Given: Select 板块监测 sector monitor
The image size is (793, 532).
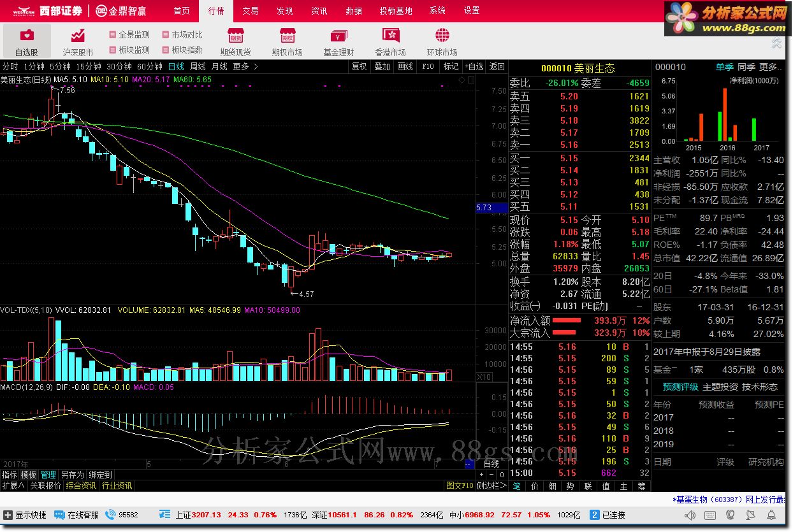Looking at the screenshot, I should [x=129, y=50].
